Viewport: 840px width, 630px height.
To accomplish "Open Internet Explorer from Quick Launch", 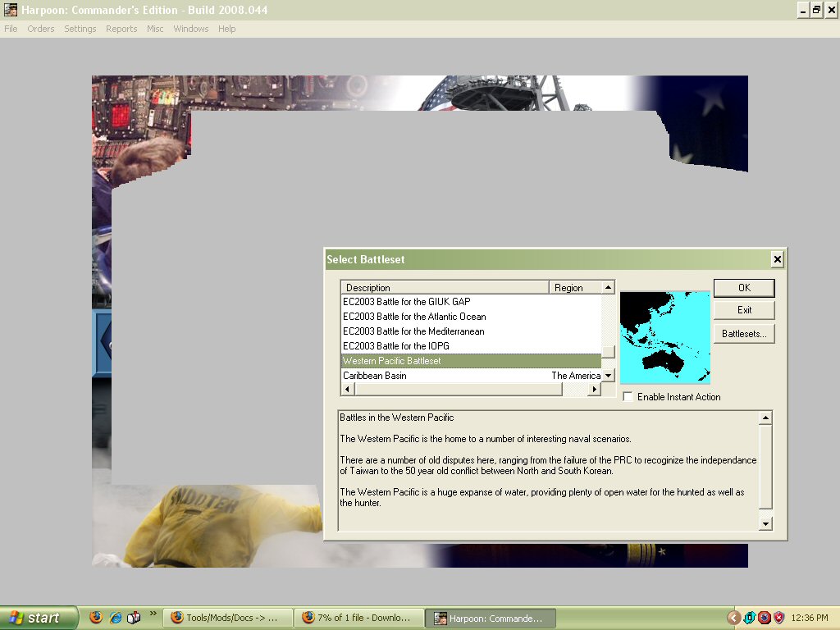I will coord(115,618).
